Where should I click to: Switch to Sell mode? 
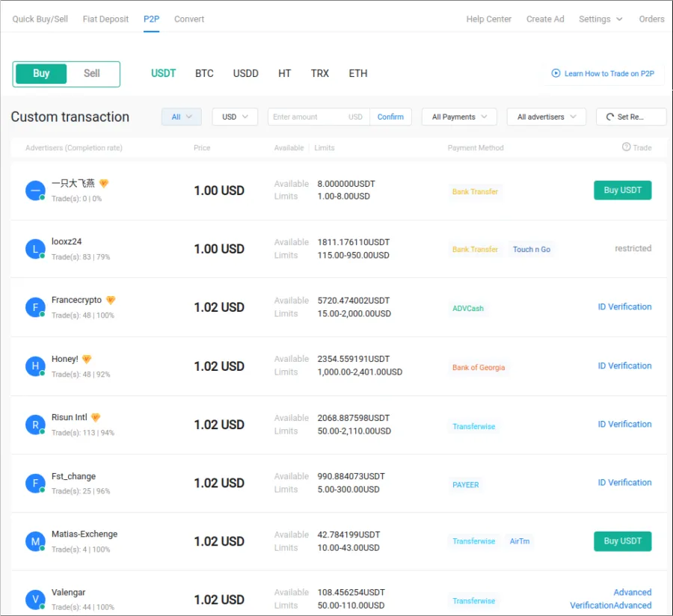pyautogui.click(x=91, y=73)
